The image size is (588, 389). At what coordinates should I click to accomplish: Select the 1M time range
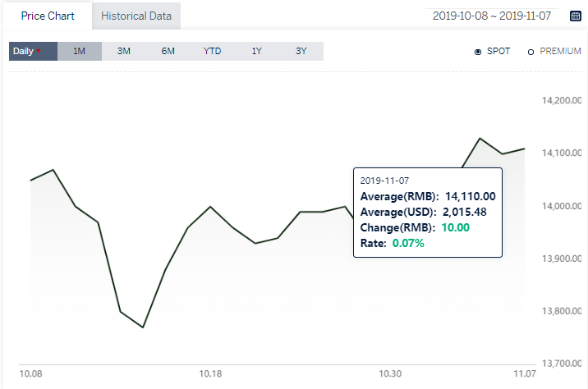click(80, 52)
